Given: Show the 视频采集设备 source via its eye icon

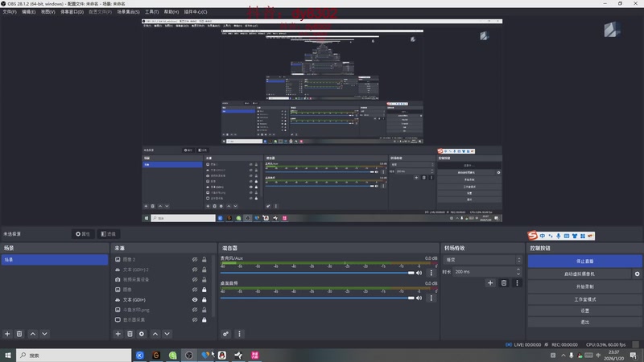Looking at the screenshot, I should [x=195, y=279].
